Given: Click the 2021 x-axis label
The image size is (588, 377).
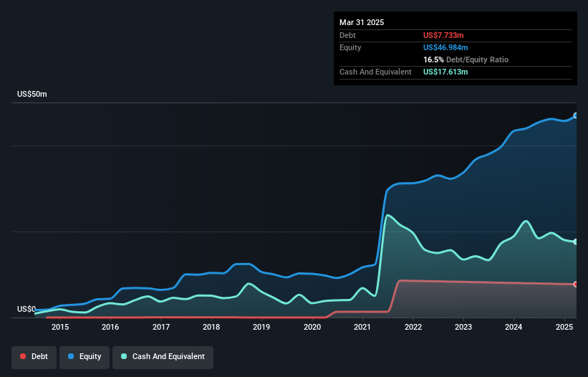Looking at the screenshot, I should click(x=362, y=327).
